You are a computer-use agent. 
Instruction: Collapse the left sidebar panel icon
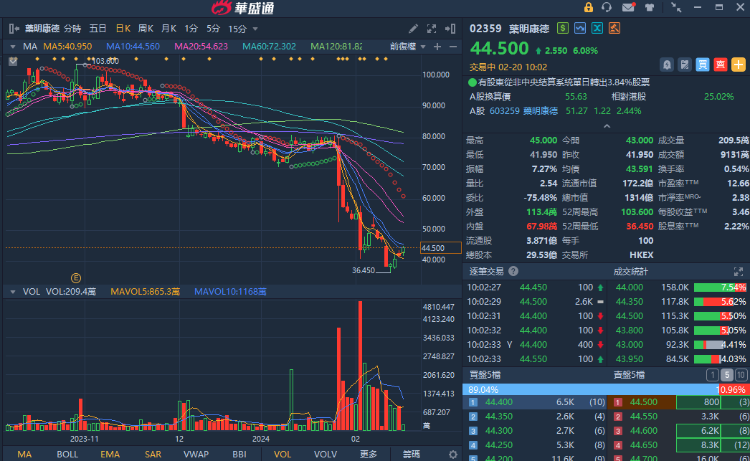(13, 29)
